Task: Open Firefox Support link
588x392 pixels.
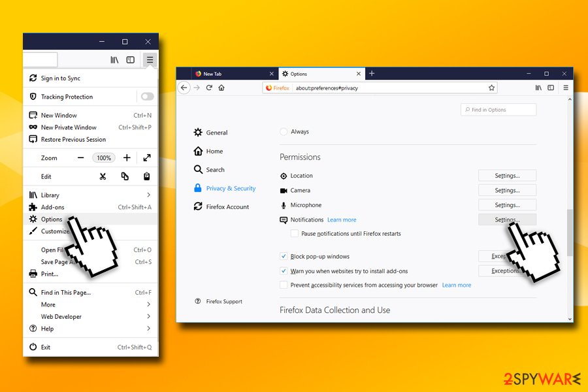Action: pyautogui.click(x=219, y=301)
